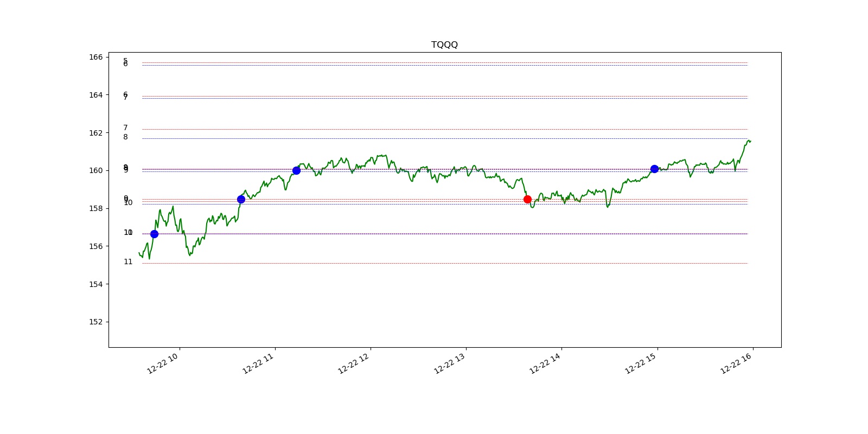Click the level label 11 near 155

(x=128, y=261)
